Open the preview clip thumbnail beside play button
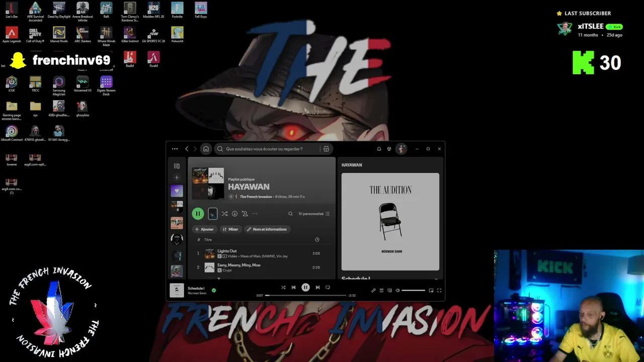 pyautogui.click(x=212, y=214)
